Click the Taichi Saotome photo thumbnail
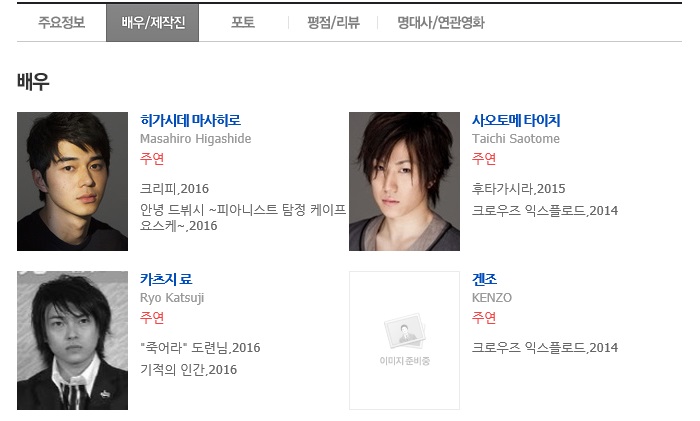This screenshot has width=700, height=421. 404,181
